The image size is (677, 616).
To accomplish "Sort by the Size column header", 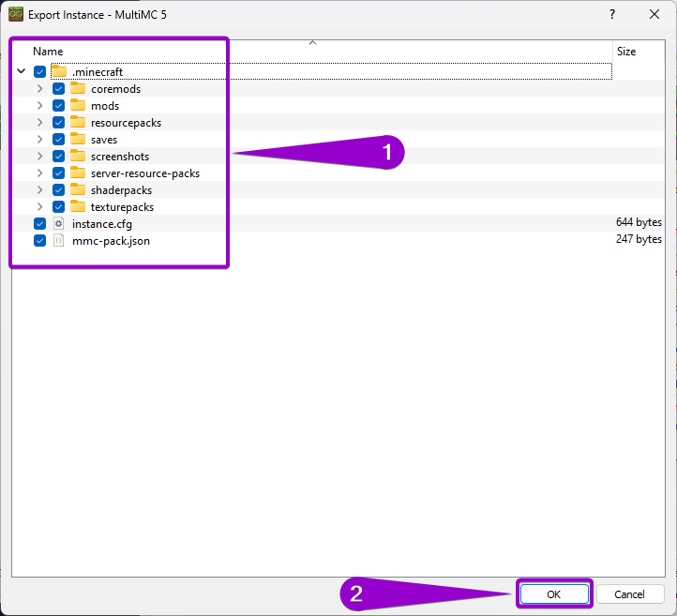I will tap(626, 52).
